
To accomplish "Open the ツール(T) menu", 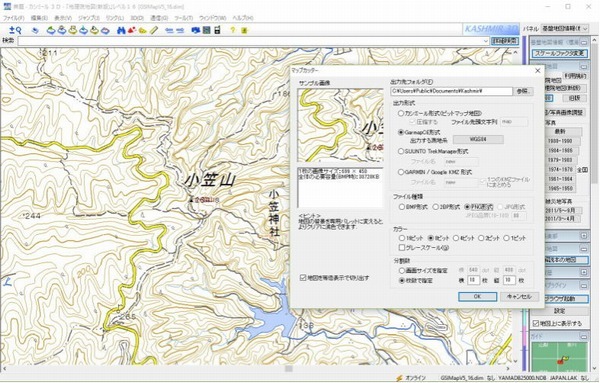I will (x=183, y=18).
